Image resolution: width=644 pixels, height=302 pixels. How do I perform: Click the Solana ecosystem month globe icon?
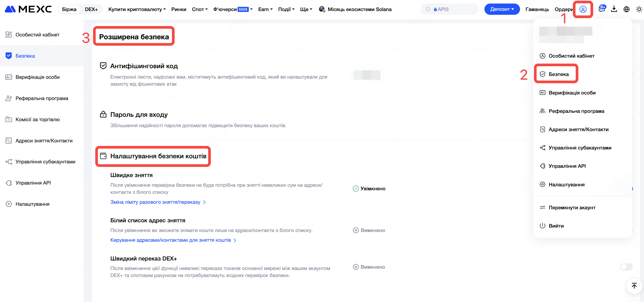322,9
